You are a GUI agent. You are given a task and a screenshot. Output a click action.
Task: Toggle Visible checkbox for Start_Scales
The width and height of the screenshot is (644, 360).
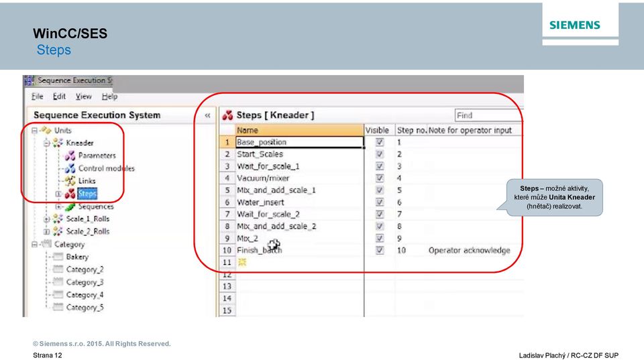tap(380, 154)
